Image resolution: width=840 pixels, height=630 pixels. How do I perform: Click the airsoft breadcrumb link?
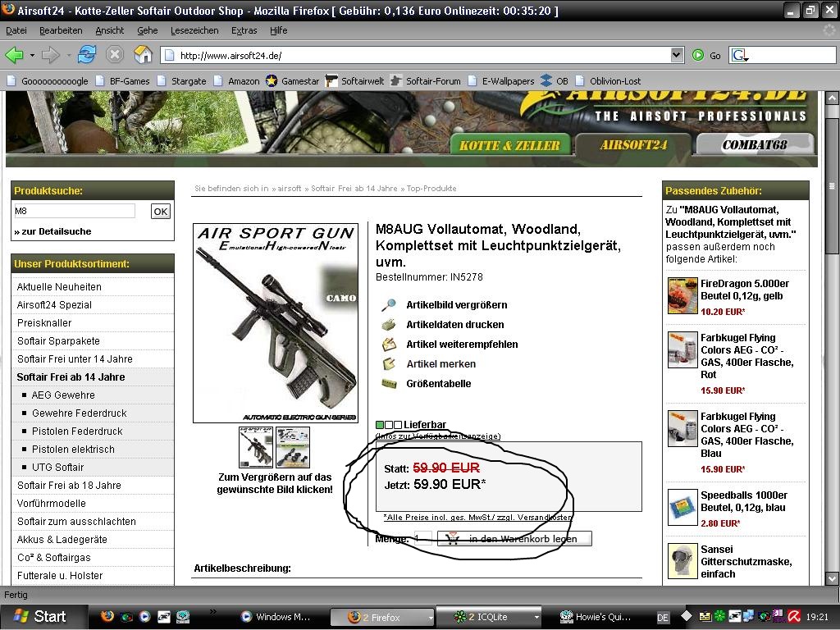[290, 189]
